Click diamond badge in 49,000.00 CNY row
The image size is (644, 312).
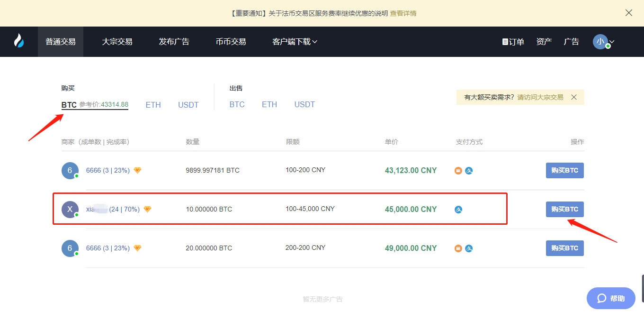[137, 248]
